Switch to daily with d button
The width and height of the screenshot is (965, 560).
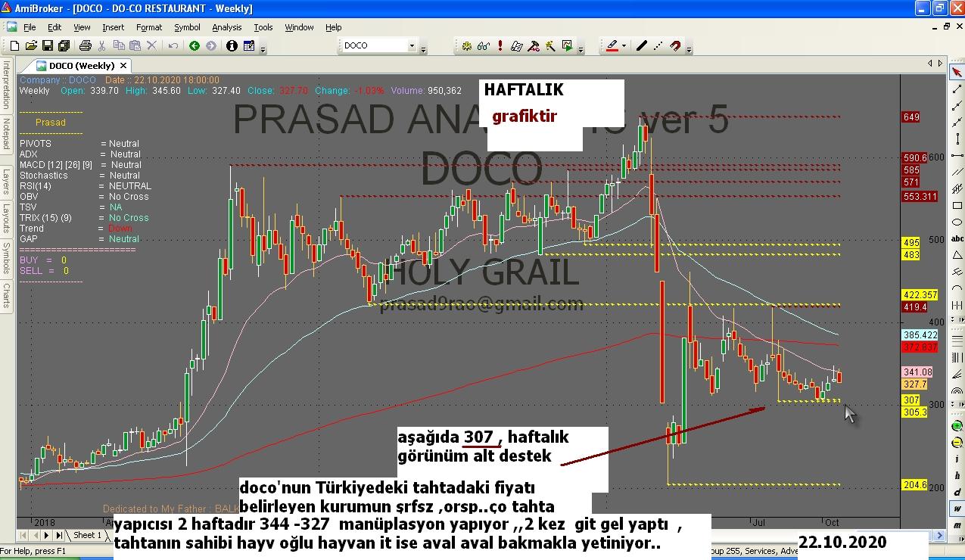coord(957,493)
